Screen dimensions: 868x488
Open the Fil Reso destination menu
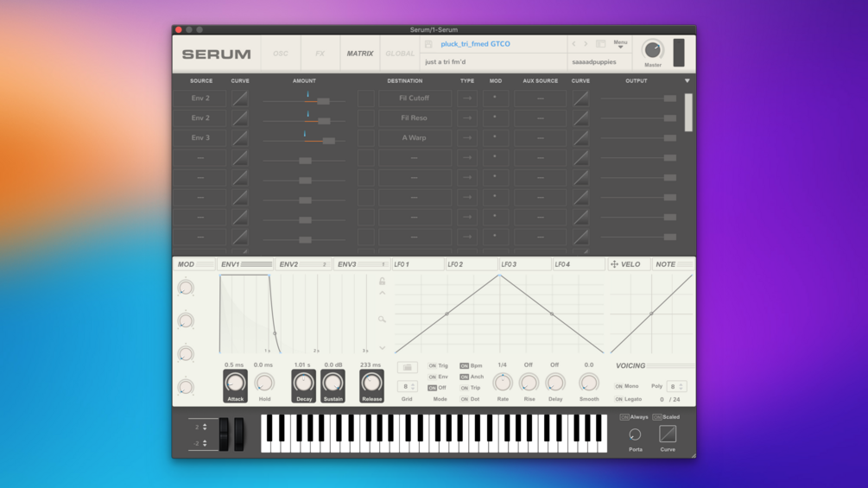point(414,118)
